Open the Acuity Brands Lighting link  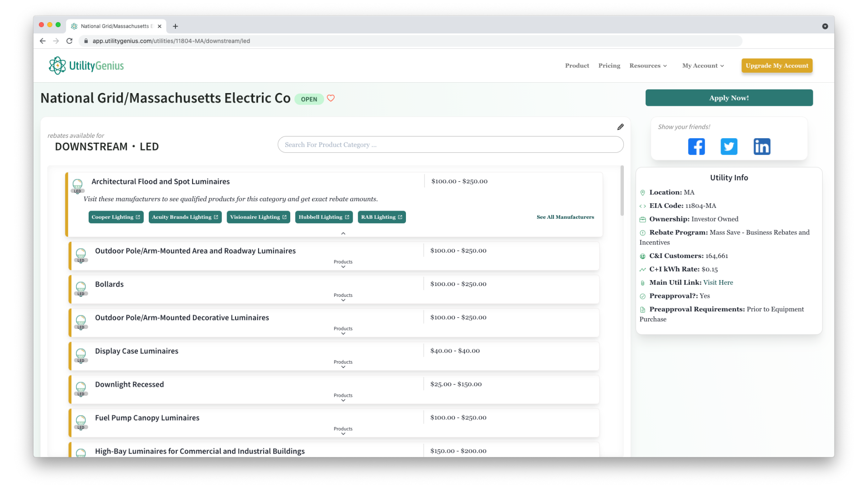click(185, 217)
